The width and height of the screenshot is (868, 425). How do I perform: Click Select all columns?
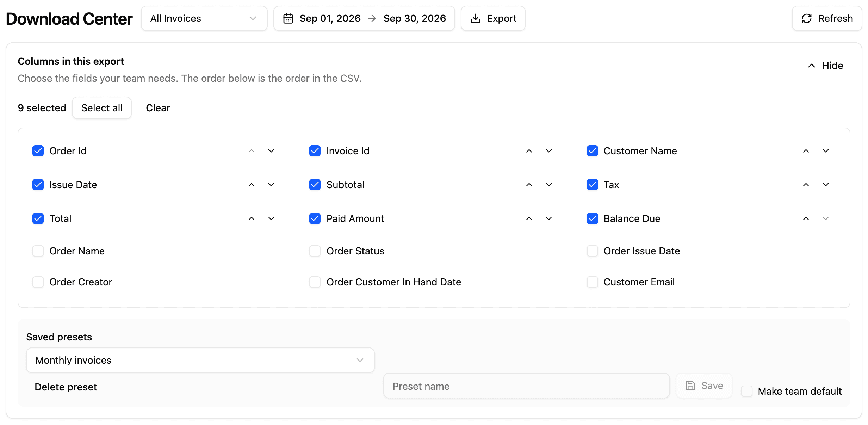click(102, 108)
